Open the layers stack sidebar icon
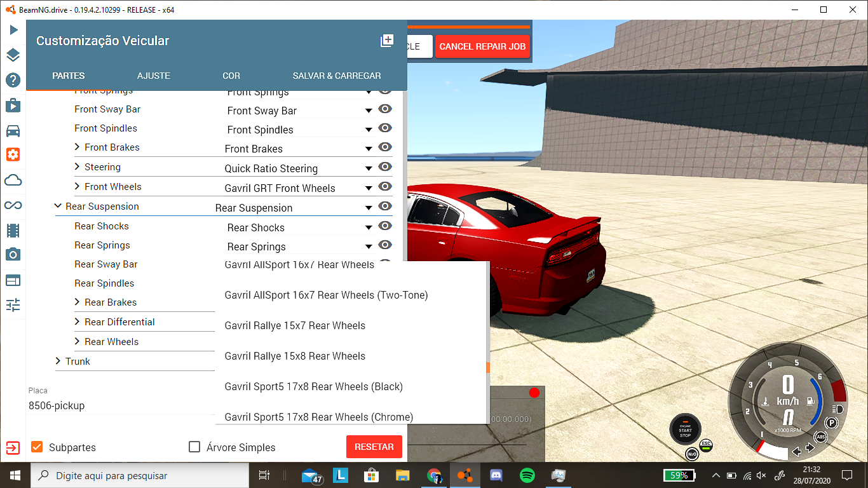Viewport: 868px width, 488px height. tap(13, 55)
